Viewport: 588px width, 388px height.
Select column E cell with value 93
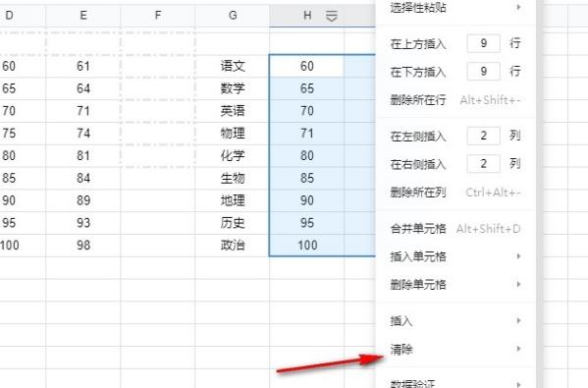(x=83, y=223)
